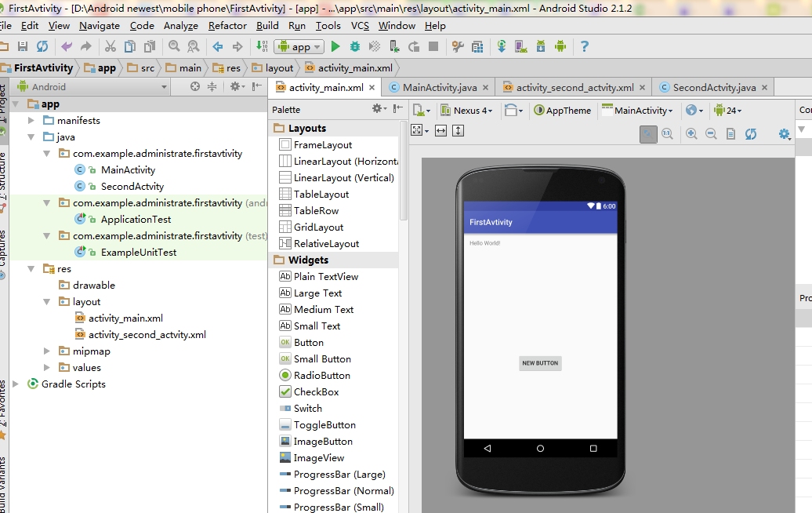Zoom out the layout preview

click(x=711, y=134)
